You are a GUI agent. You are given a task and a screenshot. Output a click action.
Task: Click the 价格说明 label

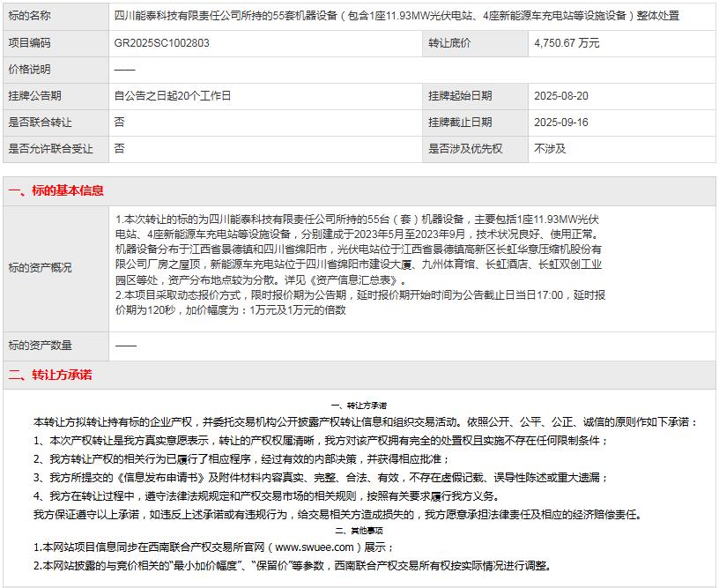click(x=29, y=70)
